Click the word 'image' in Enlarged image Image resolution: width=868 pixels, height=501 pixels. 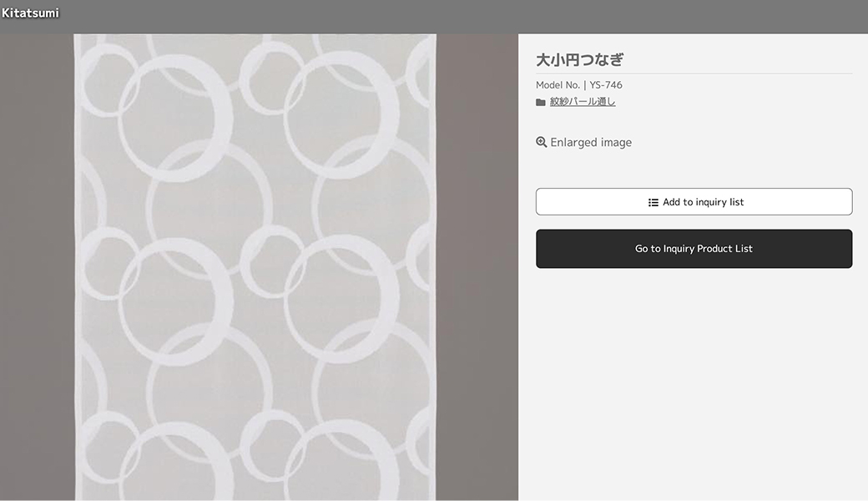coord(616,143)
